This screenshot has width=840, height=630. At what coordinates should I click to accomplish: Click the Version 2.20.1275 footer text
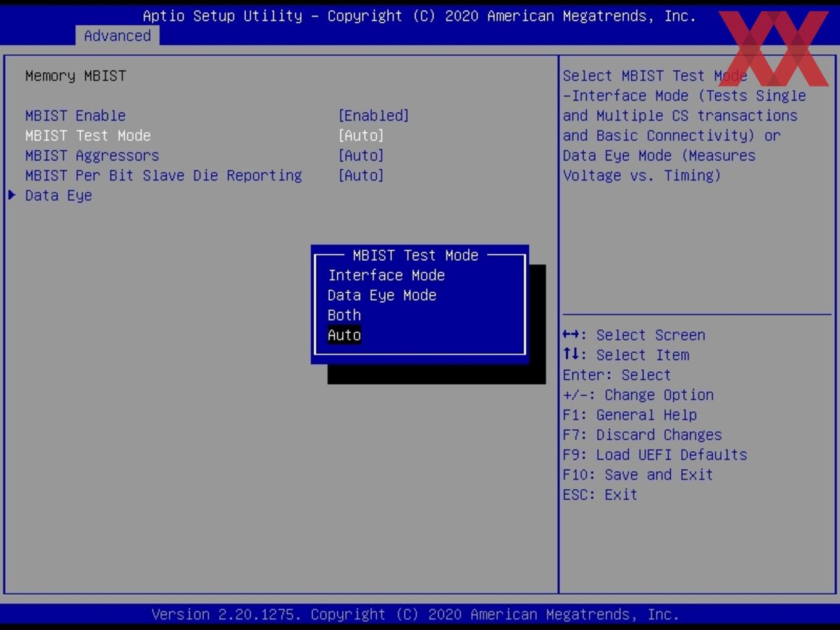click(415, 615)
